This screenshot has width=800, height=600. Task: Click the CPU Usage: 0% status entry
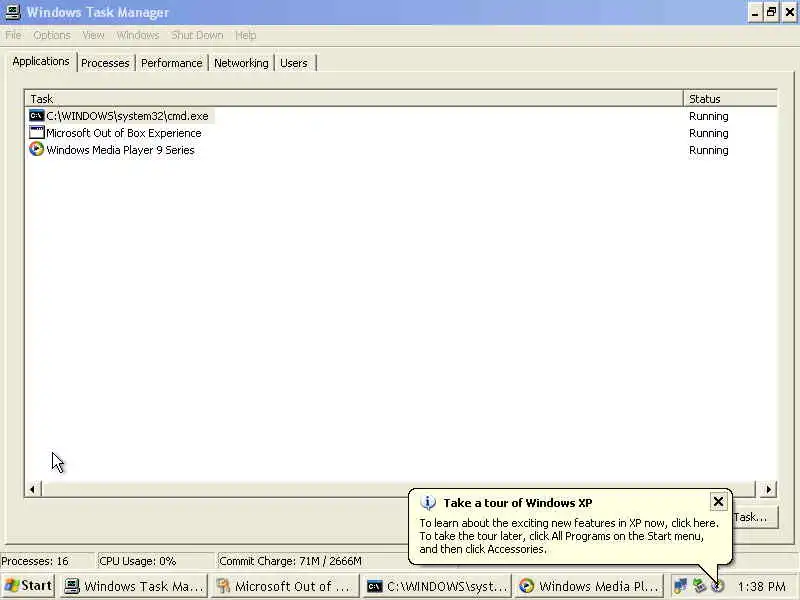[155, 561]
